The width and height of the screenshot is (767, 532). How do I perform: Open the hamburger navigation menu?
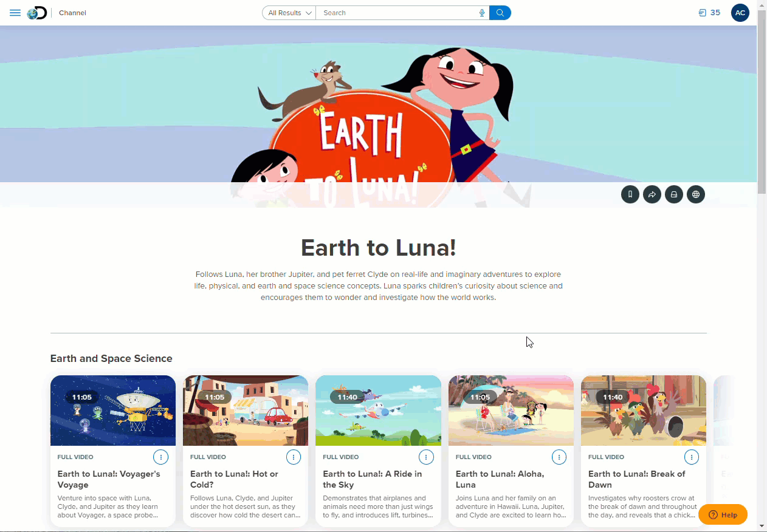(x=15, y=13)
